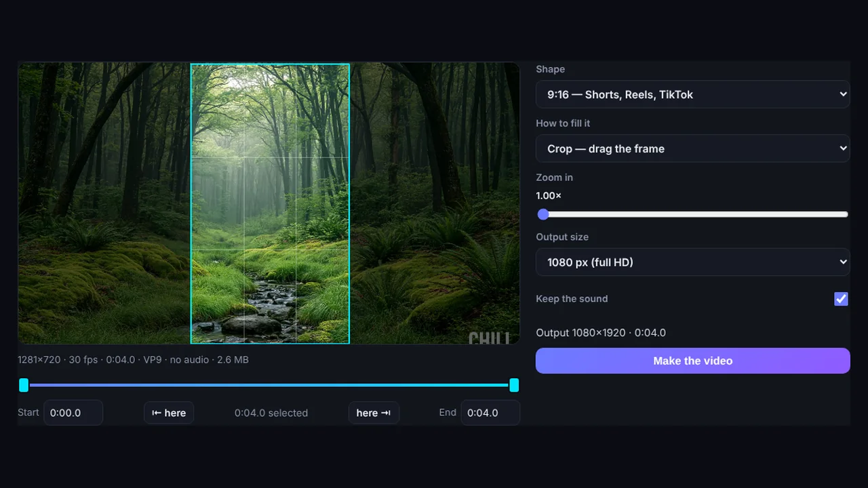Image resolution: width=868 pixels, height=488 pixels.
Task: Click the video info text '1281×720 · 30 fps'
Action: click(58, 360)
